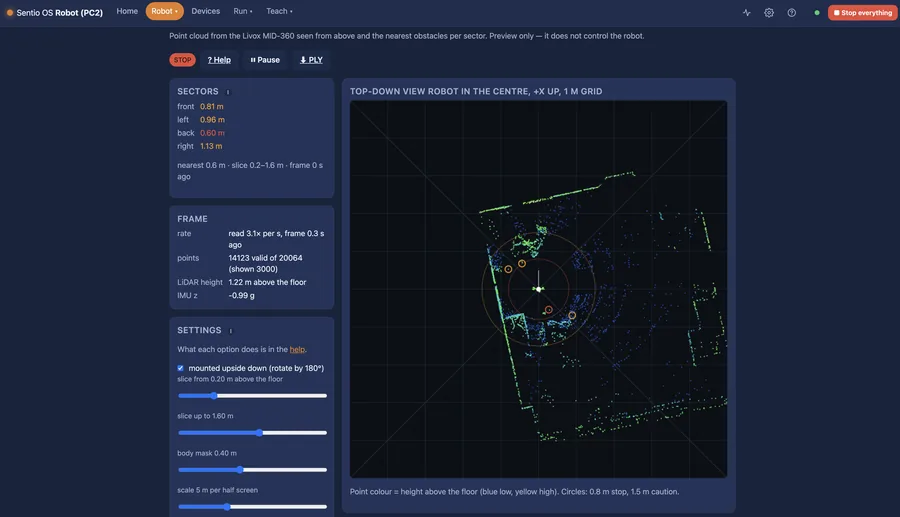Pause the point cloud preview
The width and height of the screenshot is (900, 517).
click(x=265, y=60)
